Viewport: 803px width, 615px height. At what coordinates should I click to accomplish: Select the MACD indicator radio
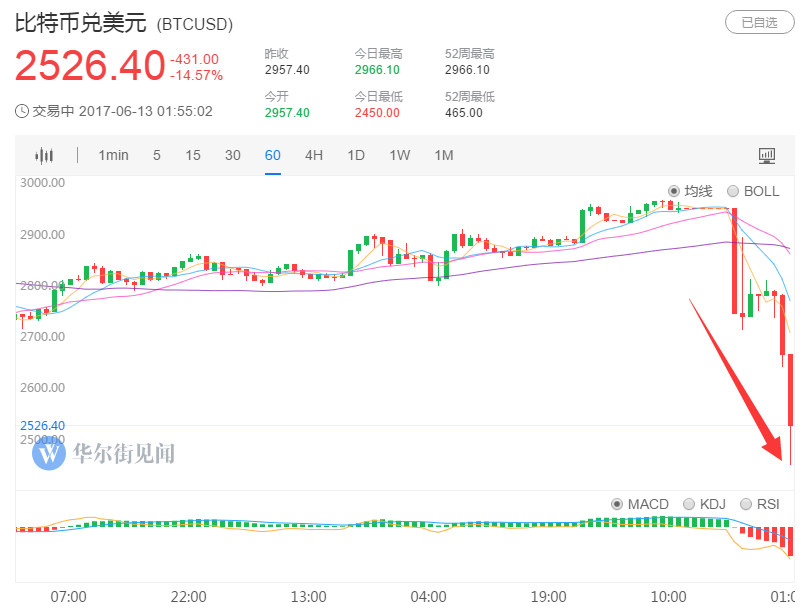click(617, 504)
